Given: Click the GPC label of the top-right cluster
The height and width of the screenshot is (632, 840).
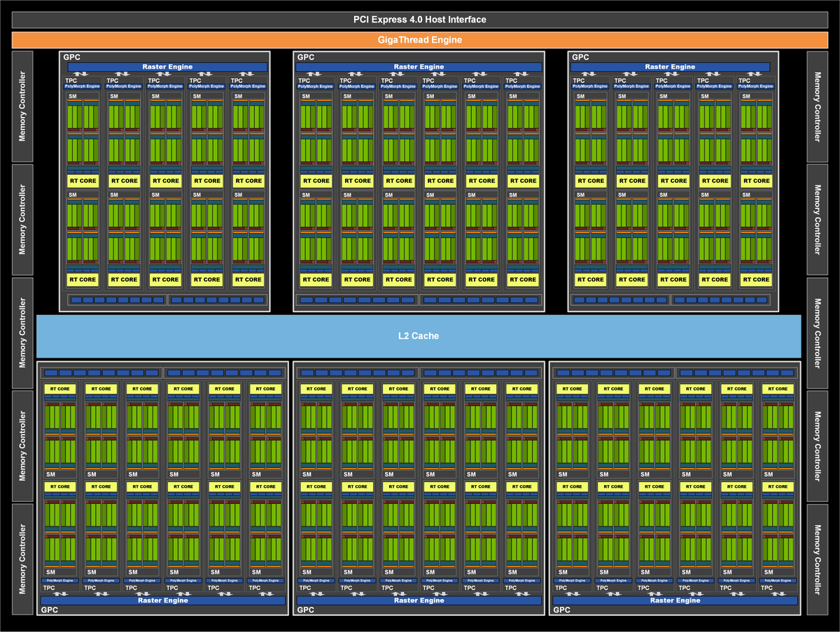Looking at the screenshot, I should click(580, 57).
